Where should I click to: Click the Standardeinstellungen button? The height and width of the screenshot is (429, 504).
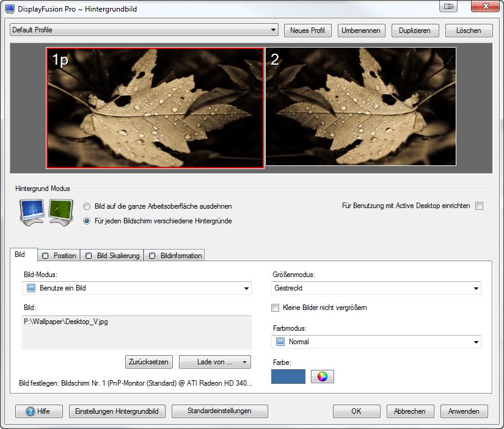pos(220,411)
